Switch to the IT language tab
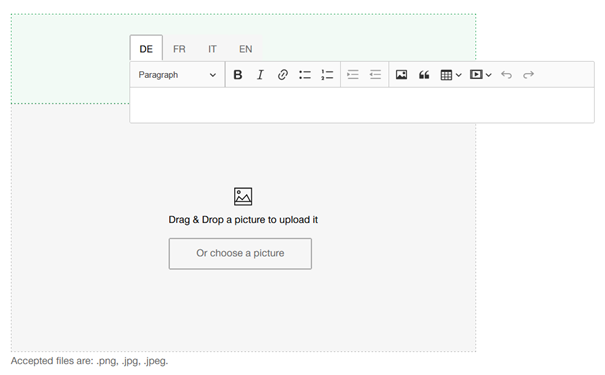The width and height of the screenshot is (605, 375). pos(212,49)
